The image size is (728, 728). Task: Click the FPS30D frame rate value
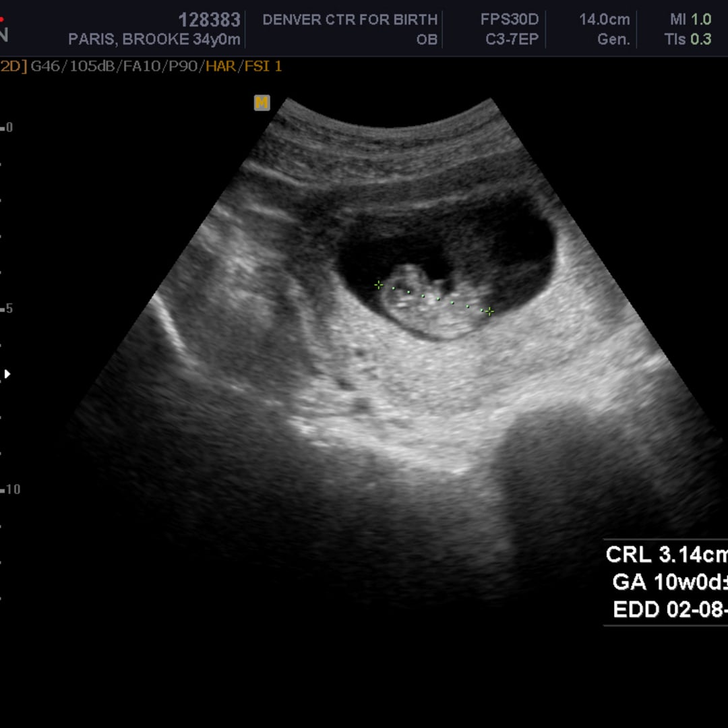point(510,20)
